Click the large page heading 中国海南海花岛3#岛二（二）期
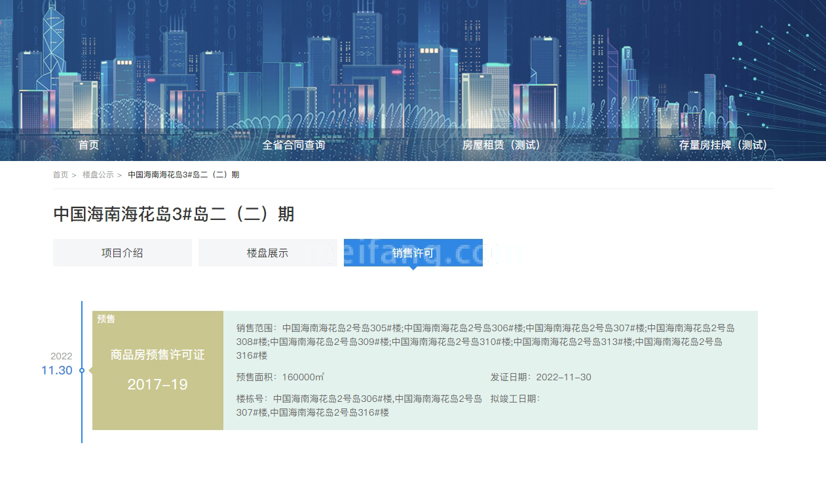 point(174,214)
